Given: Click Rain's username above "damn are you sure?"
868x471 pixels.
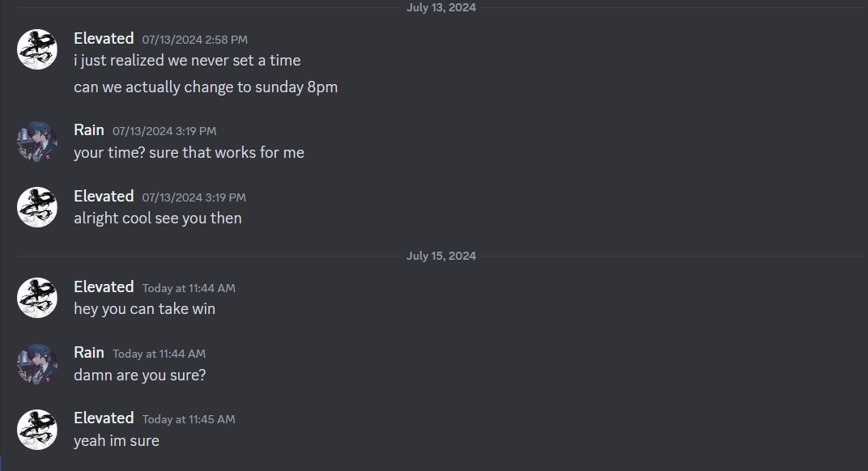Looking at the screenshot, I should coord(89,353).
